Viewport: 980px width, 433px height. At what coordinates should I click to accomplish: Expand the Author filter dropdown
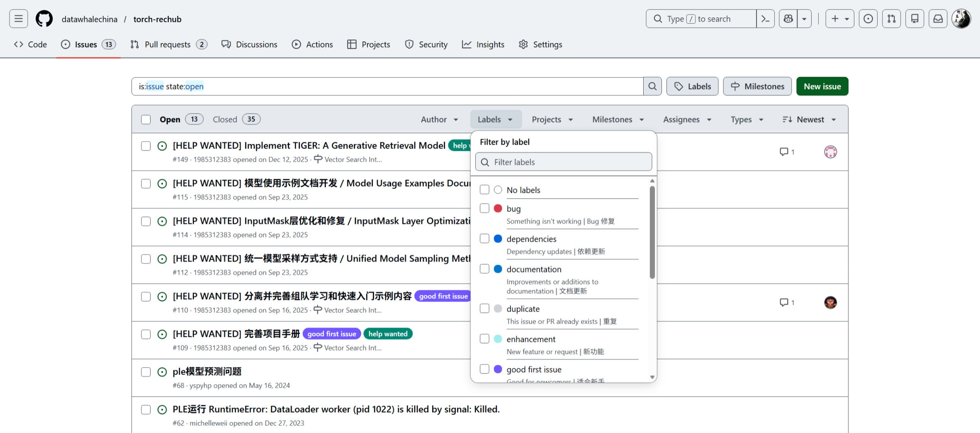point(439,119)
